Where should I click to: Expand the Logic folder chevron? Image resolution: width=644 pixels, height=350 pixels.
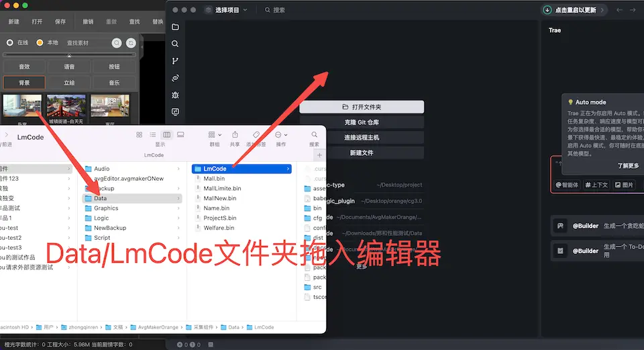tap(178, 218)
